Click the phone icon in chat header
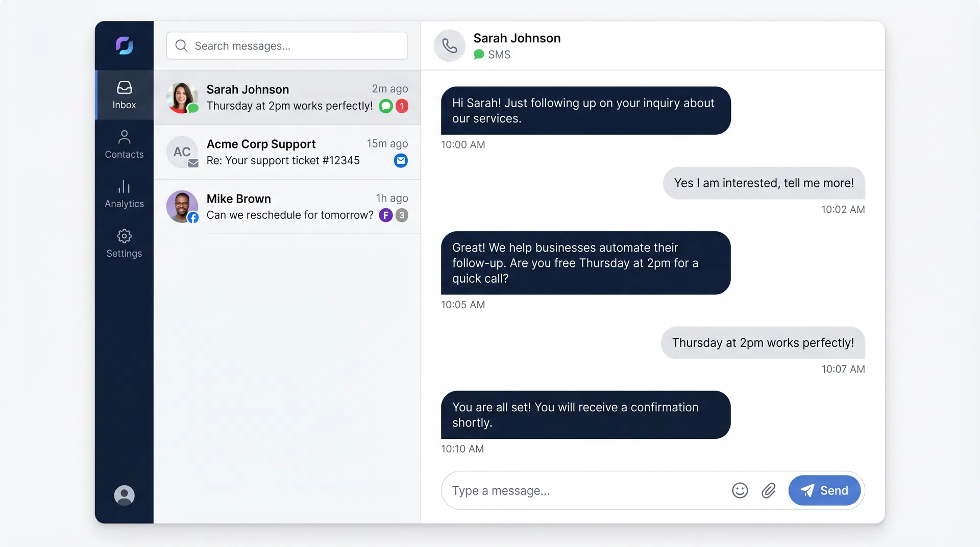980x547 pixels. [450, 45]
